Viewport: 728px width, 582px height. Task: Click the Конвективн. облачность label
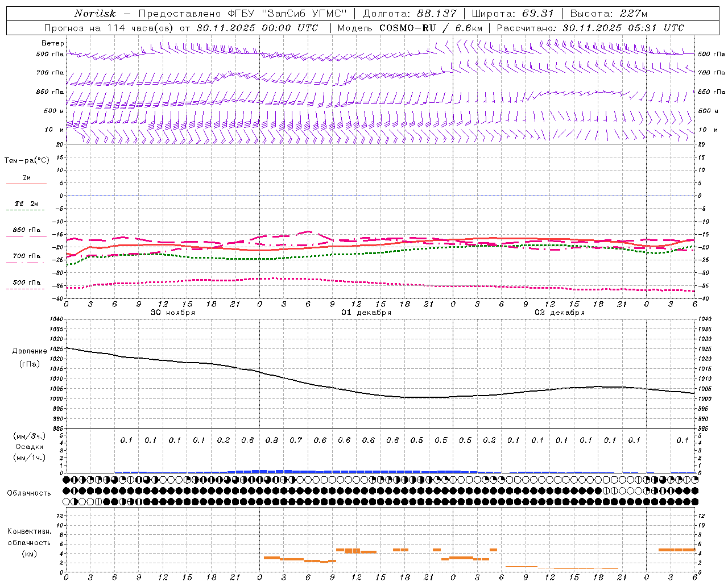tap(29, 537)
